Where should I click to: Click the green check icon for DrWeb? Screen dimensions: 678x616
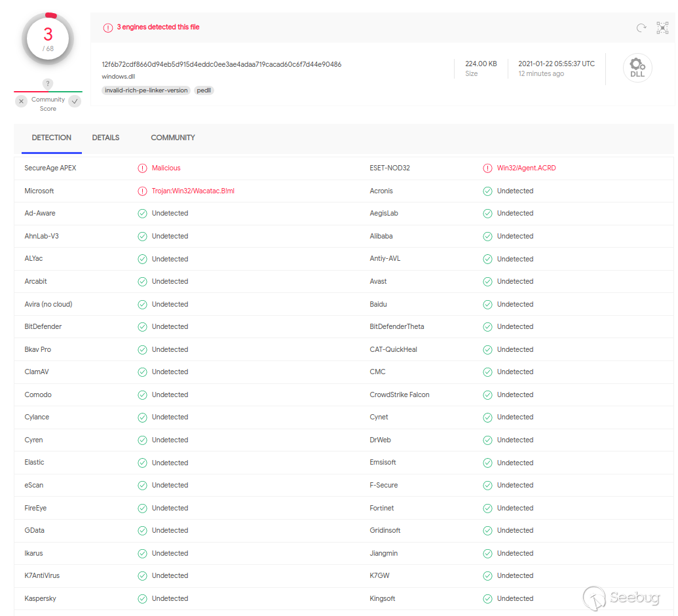click(x=487, y=440)
